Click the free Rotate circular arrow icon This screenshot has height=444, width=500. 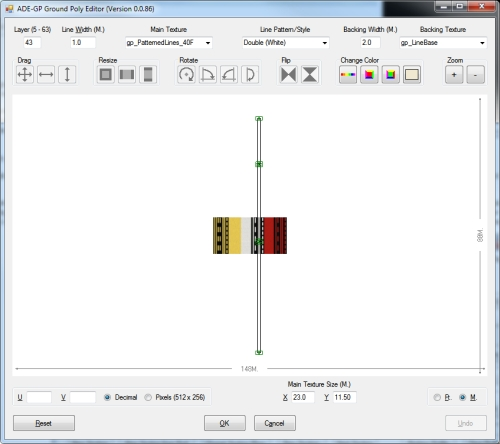pos(186,74)
